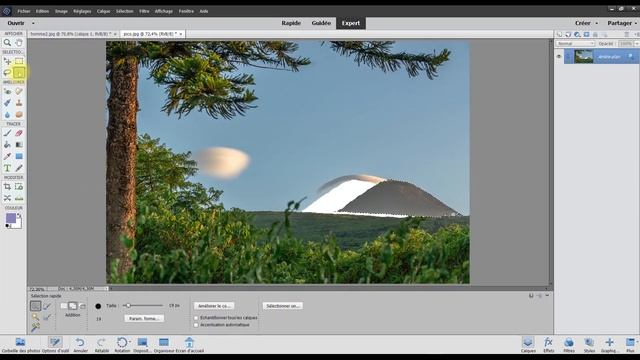The width and height of the screenshot is (640, 360).
Task: Switch foreground and background colors arrows
Action: pos(19,215)
